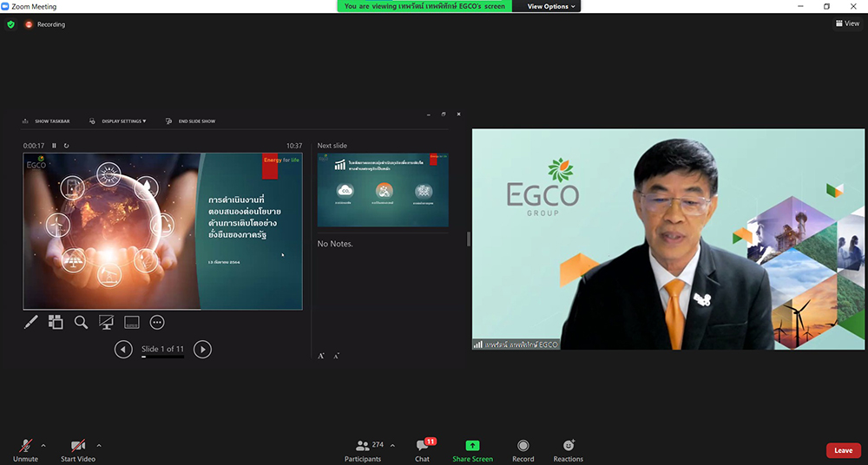
Task: Select the Zoom into slide magnifier
Action: (x=82, y=322)
